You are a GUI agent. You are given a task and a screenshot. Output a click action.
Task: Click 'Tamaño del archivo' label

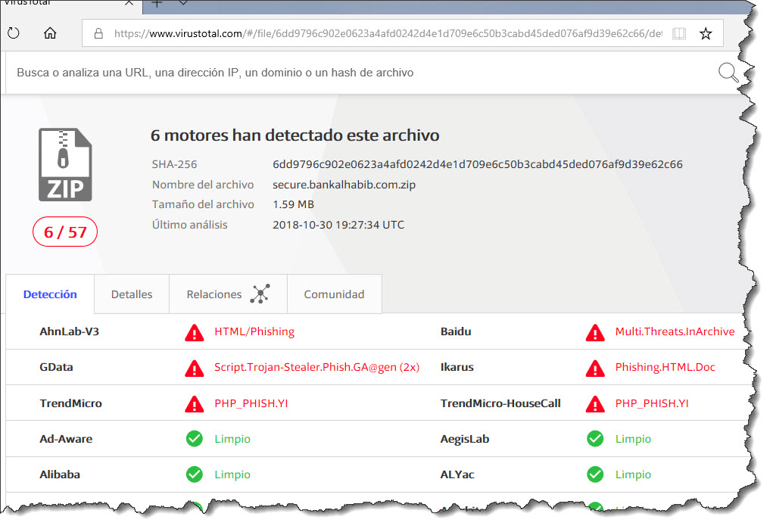pyautogui.click(x=203, y=204)
